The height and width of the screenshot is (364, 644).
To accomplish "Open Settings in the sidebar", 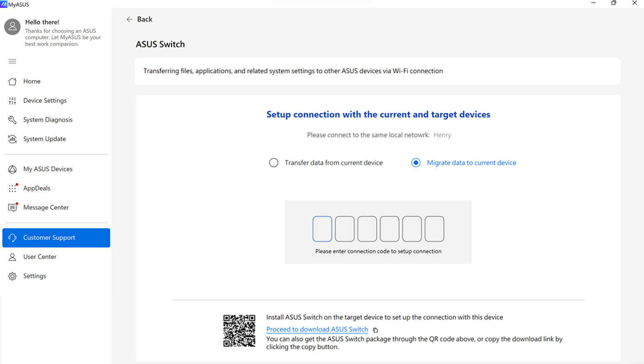I will (35, 276).
